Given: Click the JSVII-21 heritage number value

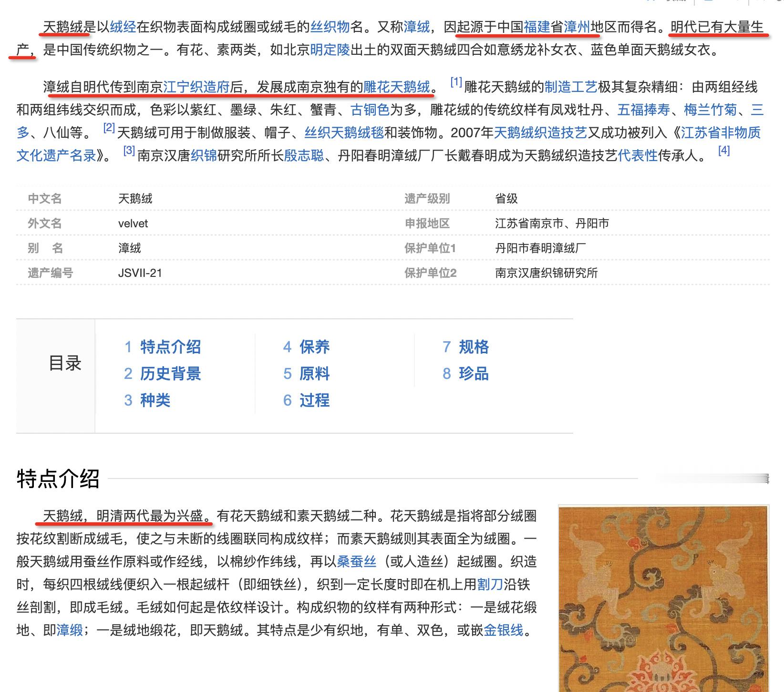Looking at the screenshot, I should point(140,273).
